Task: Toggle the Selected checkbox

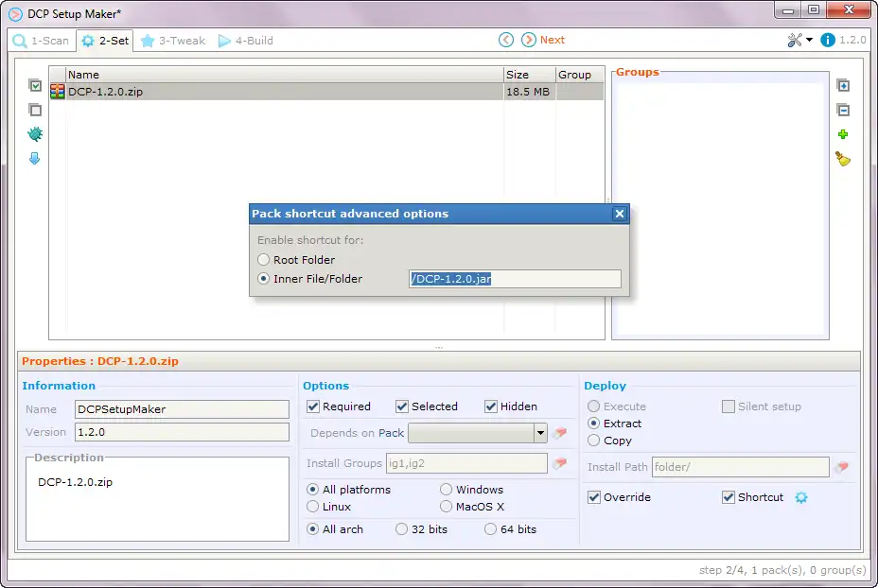Action: pos(402,406)
